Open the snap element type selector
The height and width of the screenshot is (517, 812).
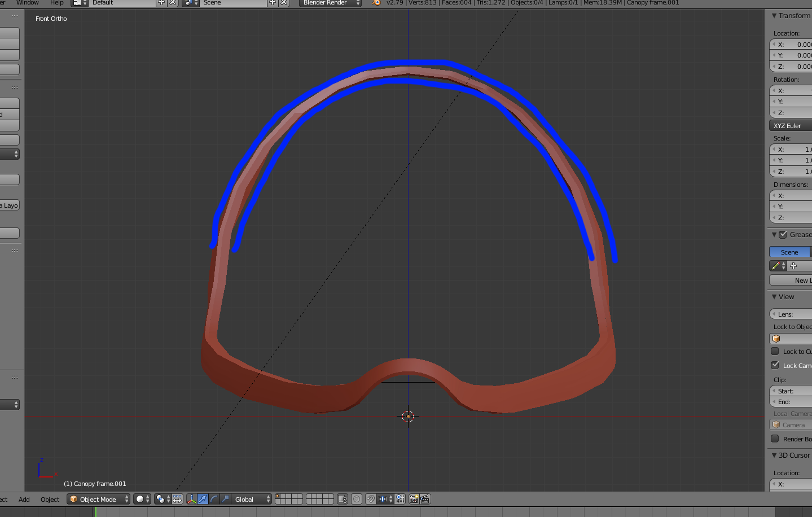coord(386,499)
